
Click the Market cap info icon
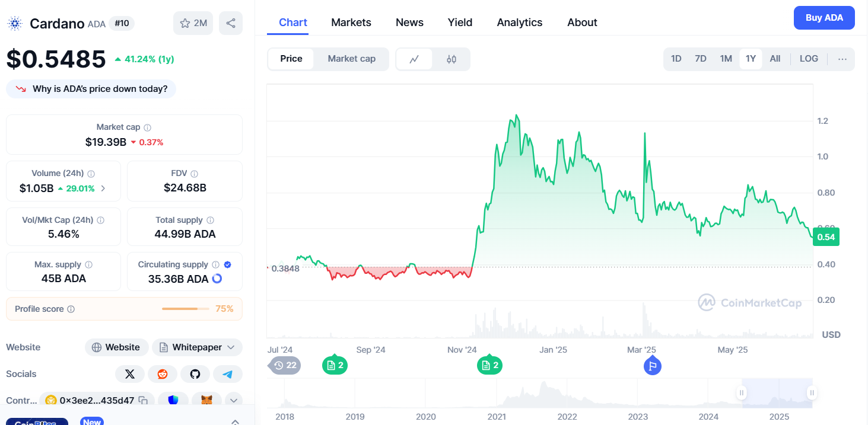147,127
